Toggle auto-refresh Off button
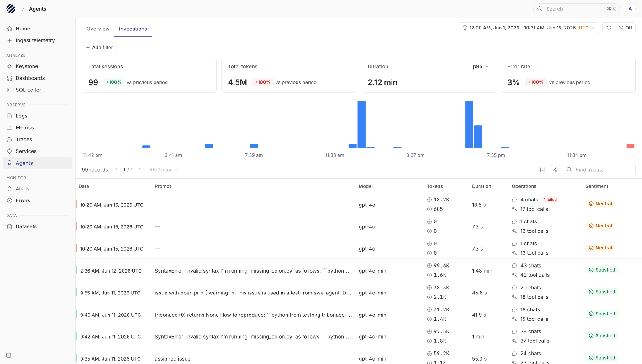Viewport: 642px width, 364px height. coord(625,28)
